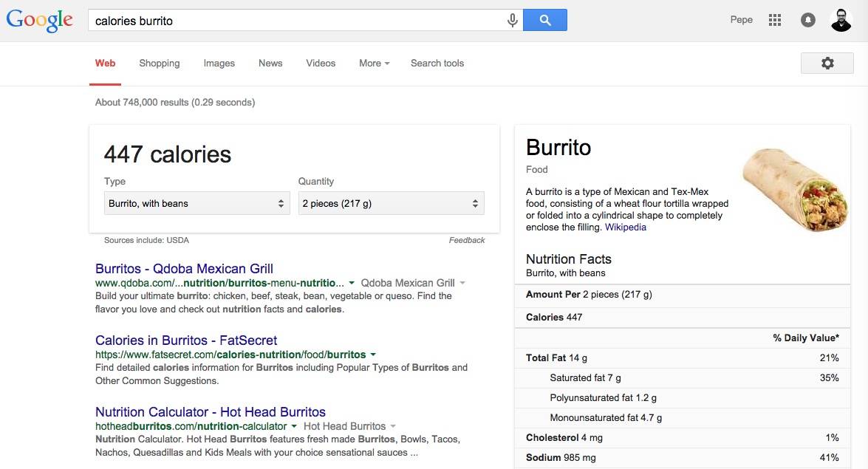868x469 pixels.
Task: Click the Total Fat 14 g row
Action: (683, 358)
